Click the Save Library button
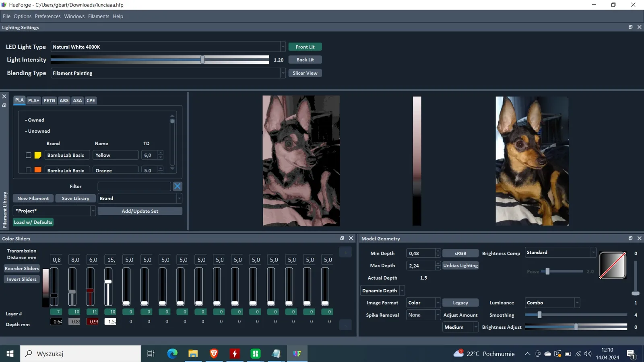The image size is (644, 362). point(75,198)
